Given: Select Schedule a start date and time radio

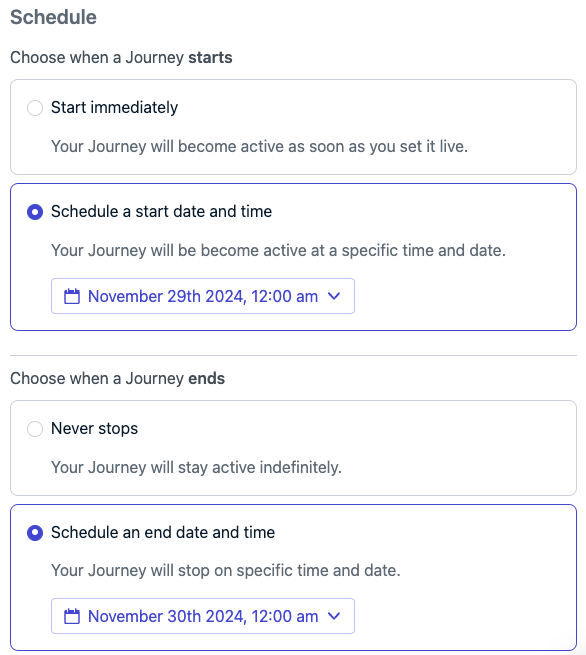Looking at the screenshot, I should coord(35,212).
